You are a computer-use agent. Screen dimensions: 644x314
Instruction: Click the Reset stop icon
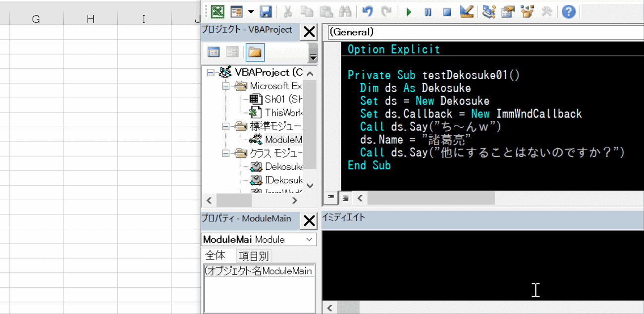pos(447,11)
